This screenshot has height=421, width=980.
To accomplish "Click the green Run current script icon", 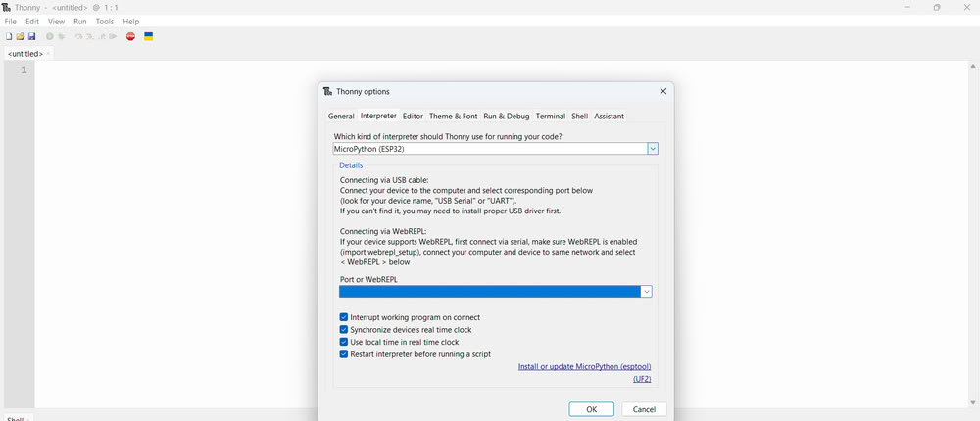I will point(50,36).
